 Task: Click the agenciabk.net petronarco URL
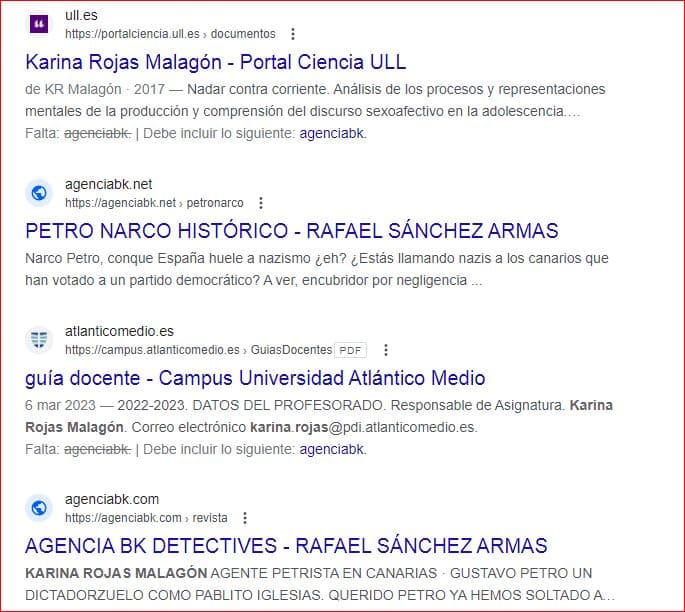pyautogui.click(x=154, y=203)
